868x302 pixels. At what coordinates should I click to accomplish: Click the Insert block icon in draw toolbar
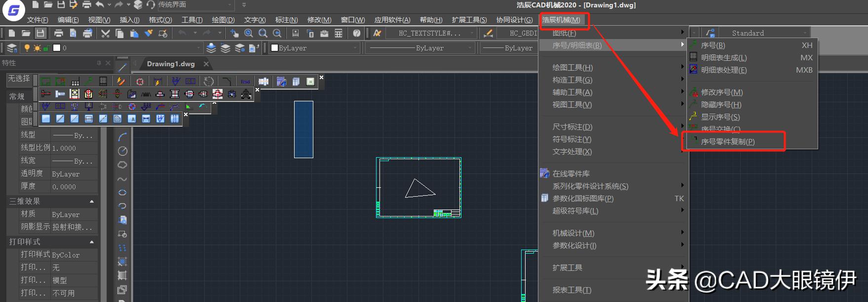tap(122, 220)
